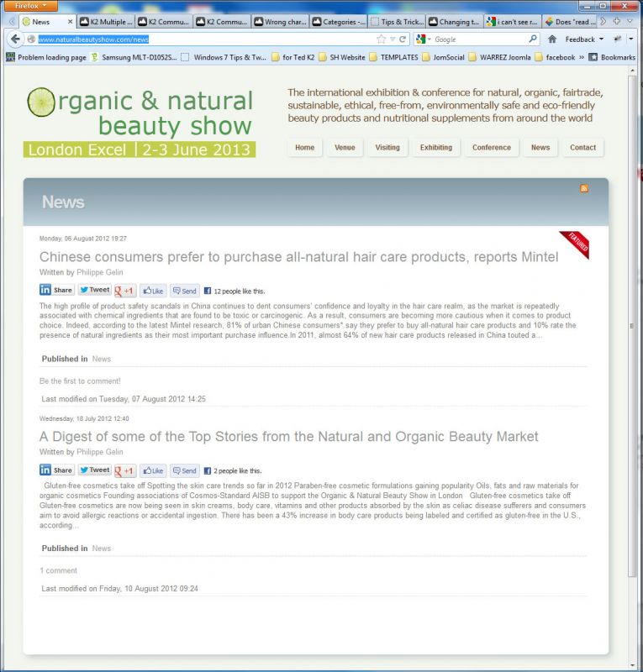Click LinkedIn Share on Chinese consumers article

coord(56,290)
